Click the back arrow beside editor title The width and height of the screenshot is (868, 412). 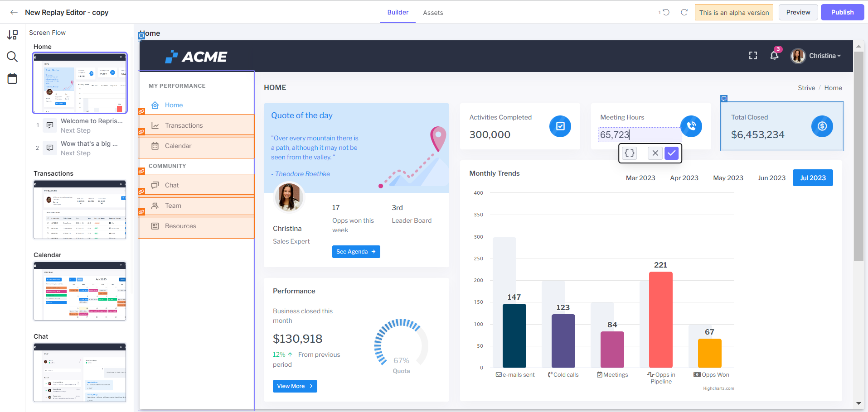[x=14, y=12]
